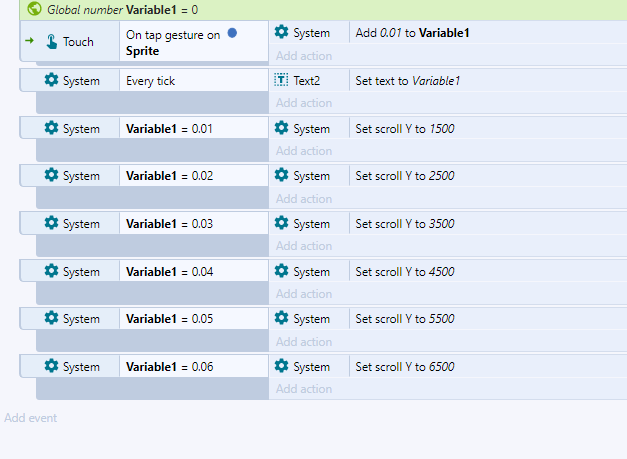The image size is (627, 459).
Task: Click Add event link at bottom
Action: (30, 418)
